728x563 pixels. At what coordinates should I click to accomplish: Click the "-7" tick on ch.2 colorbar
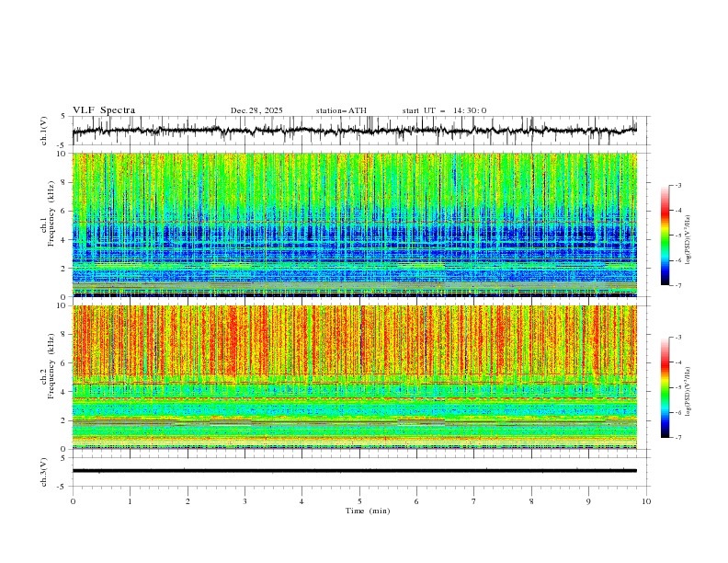[x=677, y=438]
